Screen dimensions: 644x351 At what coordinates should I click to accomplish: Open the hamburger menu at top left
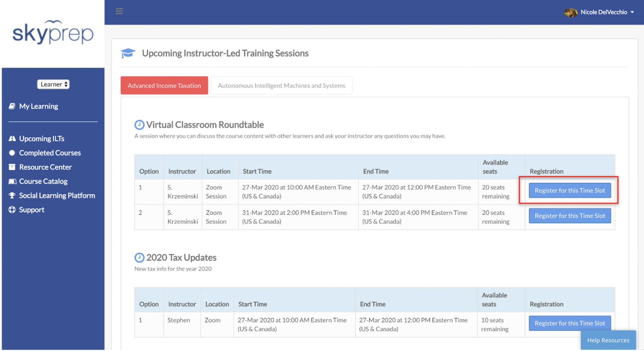(119, 11)
